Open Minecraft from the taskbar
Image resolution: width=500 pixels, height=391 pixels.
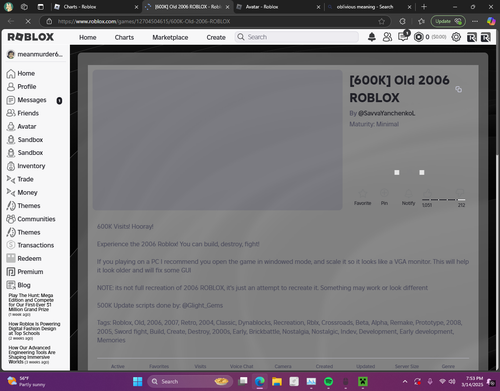(363, 381)
